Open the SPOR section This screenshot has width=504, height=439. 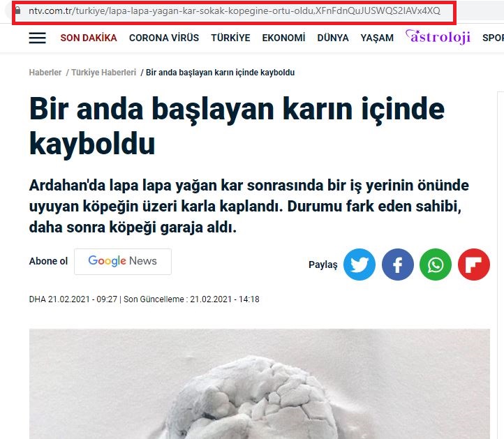(x=493, y=38)
